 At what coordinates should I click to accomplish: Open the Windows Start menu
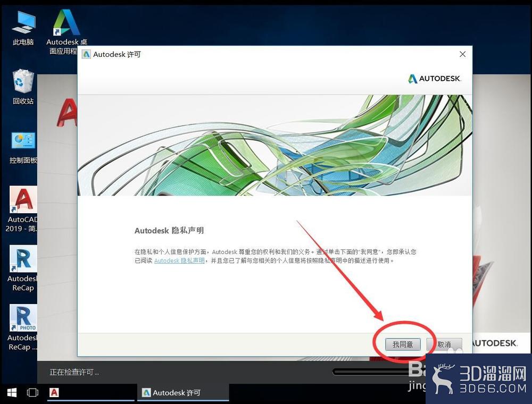(12, 392)
